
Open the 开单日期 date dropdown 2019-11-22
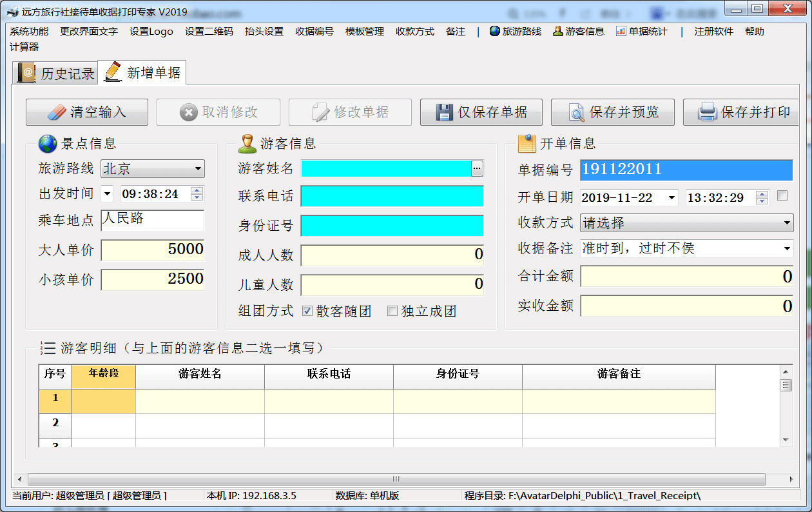click(x=672, y=198)
